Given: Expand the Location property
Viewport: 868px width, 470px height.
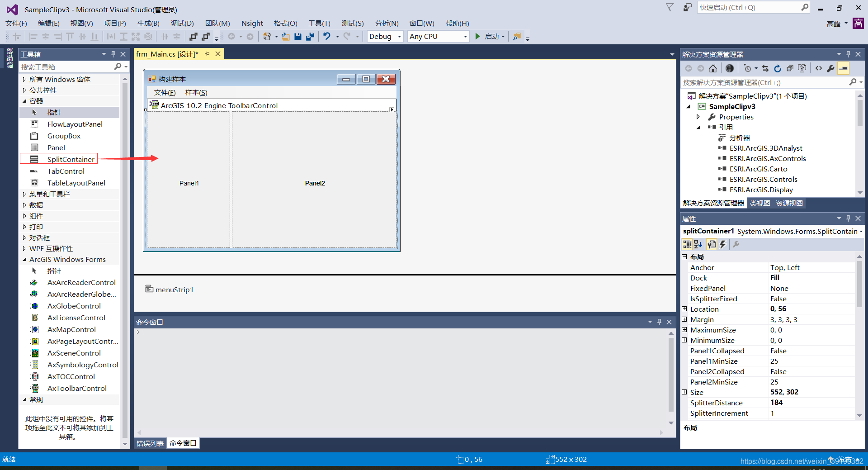Looking at the screenshot, I should point(684,309).
